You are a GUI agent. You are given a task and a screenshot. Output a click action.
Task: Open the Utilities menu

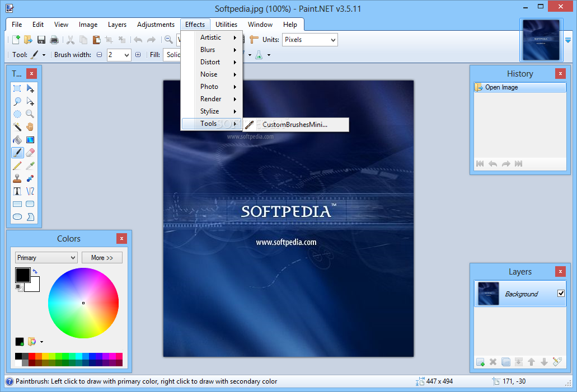(226, 25)
